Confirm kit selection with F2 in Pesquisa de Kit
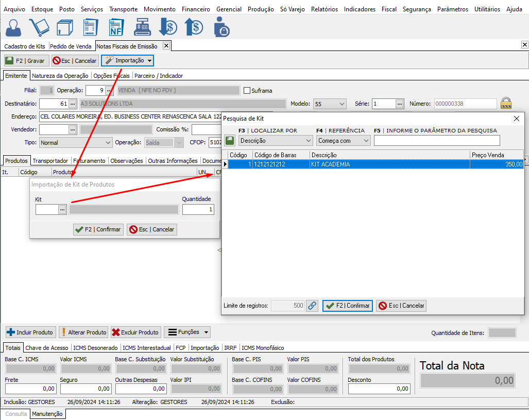 pyautogui.click(x=347, y=306)
